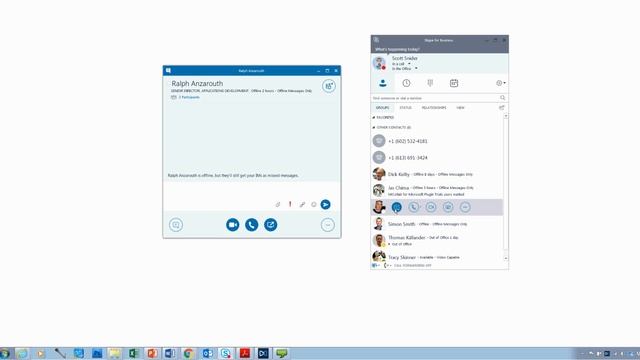Switch to NEW contact view

coord(460,108)
